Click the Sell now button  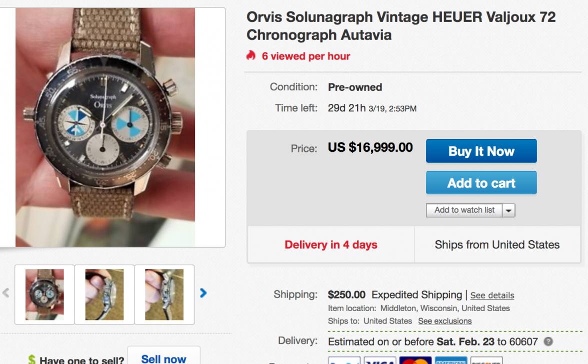pyautogui.click(x=163, y=358)
